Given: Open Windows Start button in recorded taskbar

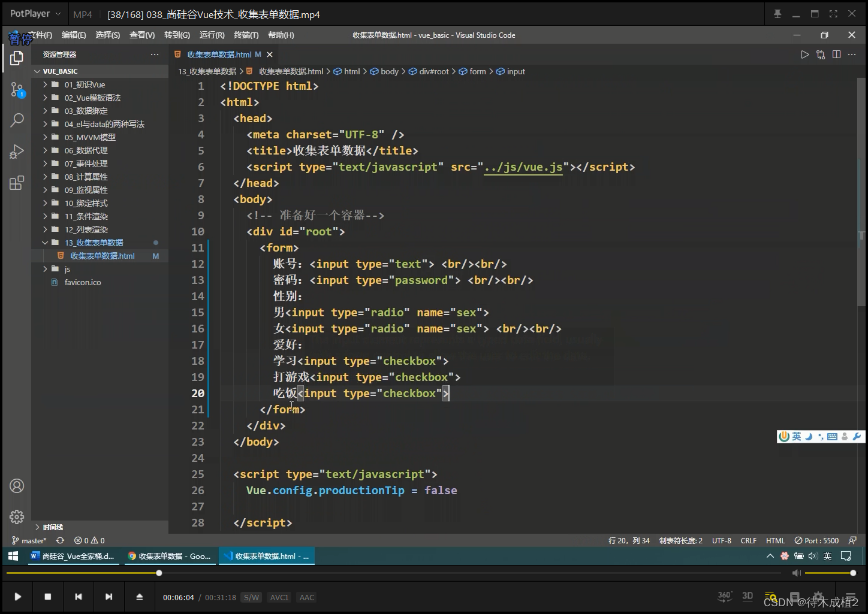Looking at the screenshot, I should point(13,556).
